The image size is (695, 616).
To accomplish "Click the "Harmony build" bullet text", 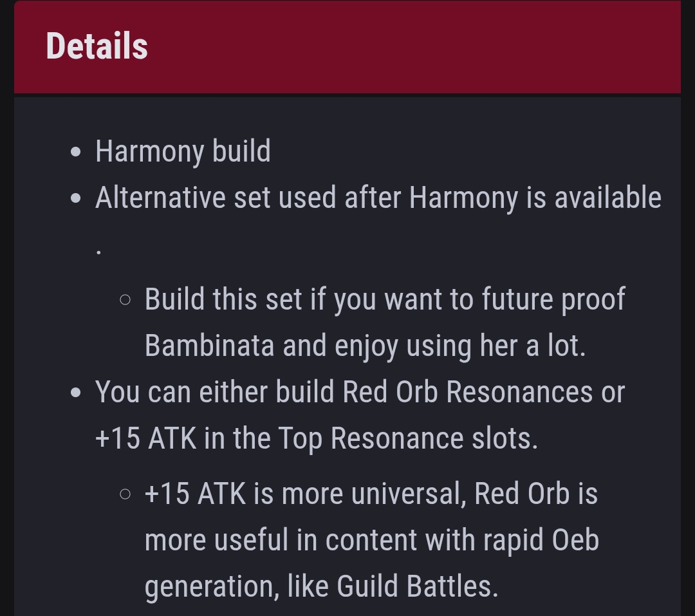I will click(x=183, y=152).
